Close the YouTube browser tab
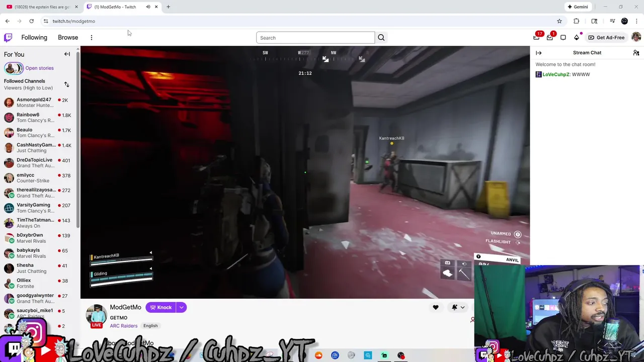644x362 pixels. coord(76,7)
